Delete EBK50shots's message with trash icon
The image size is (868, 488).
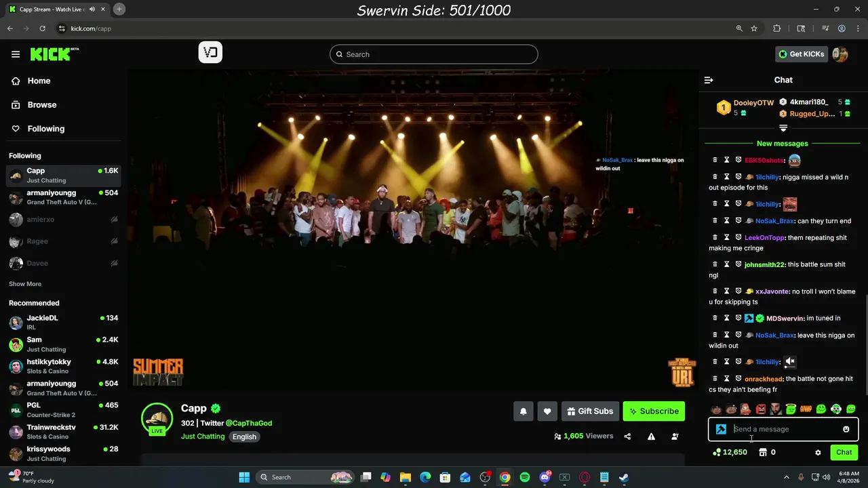click(715, 160)
